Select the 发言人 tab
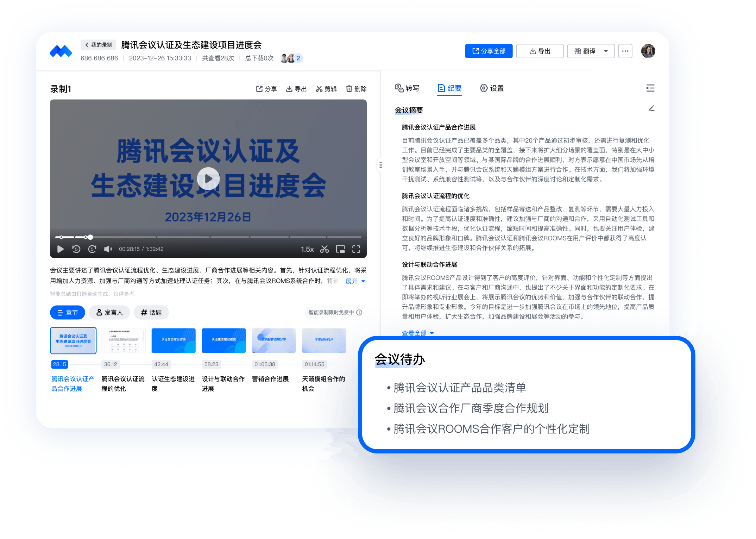Screen dimensions: 756x539 (109, 312)
